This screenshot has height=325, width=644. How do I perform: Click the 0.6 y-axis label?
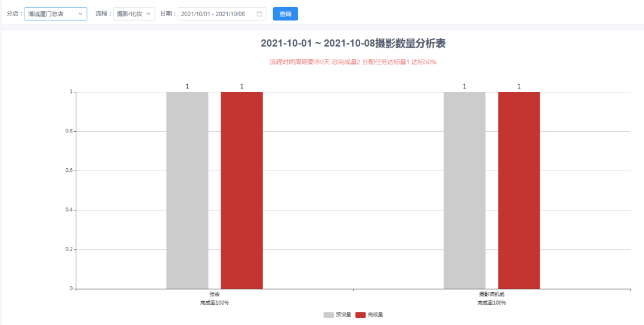tap(69, 171)
